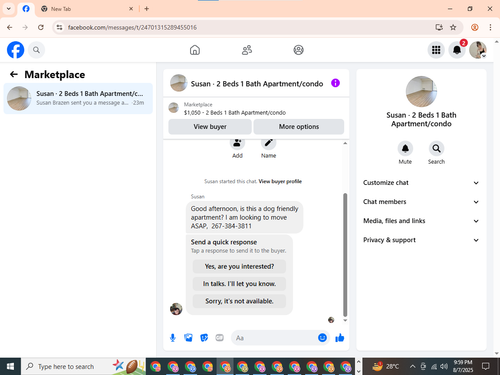Open Windows Start menu
Viewport: 500px width, 375px height.
(10, 367)
